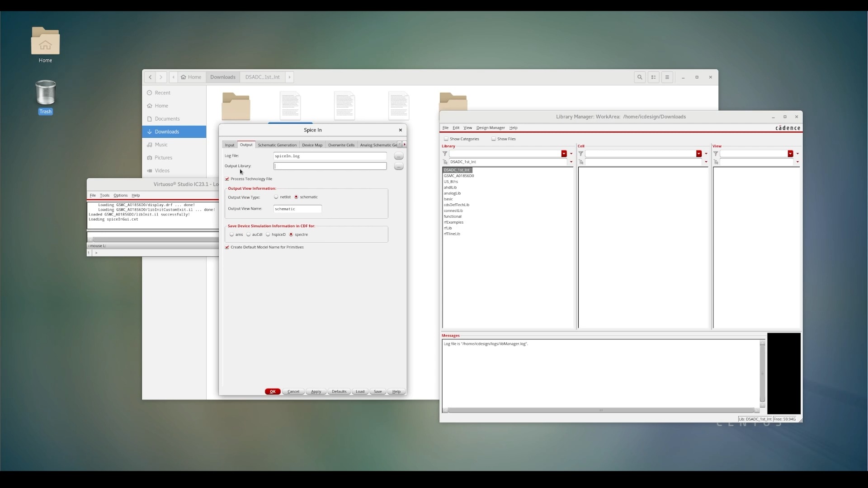Click the Library filter funnel icon
Screen dimensions: 868x488
tap(445, 154)
